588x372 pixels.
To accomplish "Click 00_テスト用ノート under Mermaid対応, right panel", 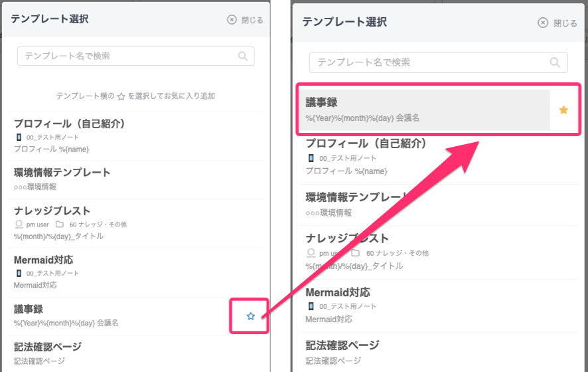I will (x=347, y=307).
